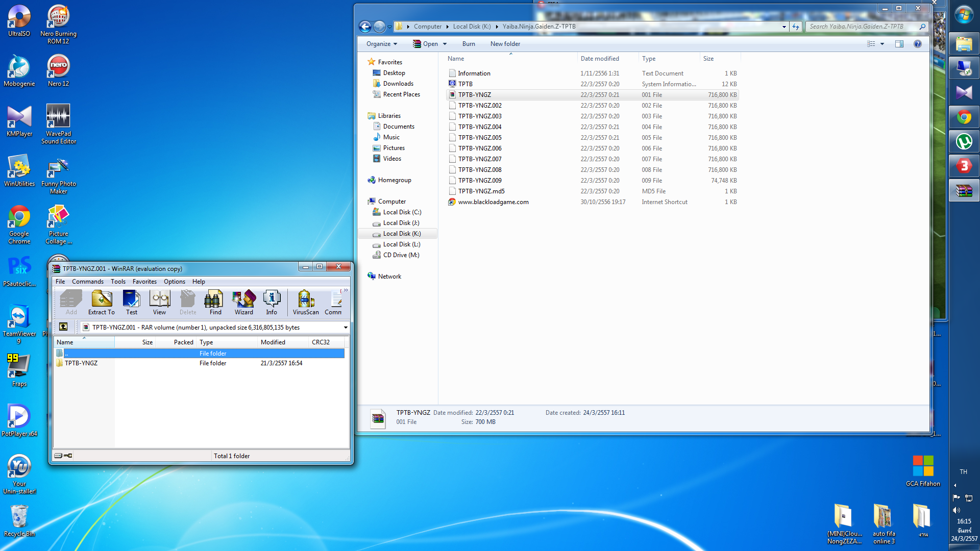
Task: Click the Burn button
Action: [468, 44]
